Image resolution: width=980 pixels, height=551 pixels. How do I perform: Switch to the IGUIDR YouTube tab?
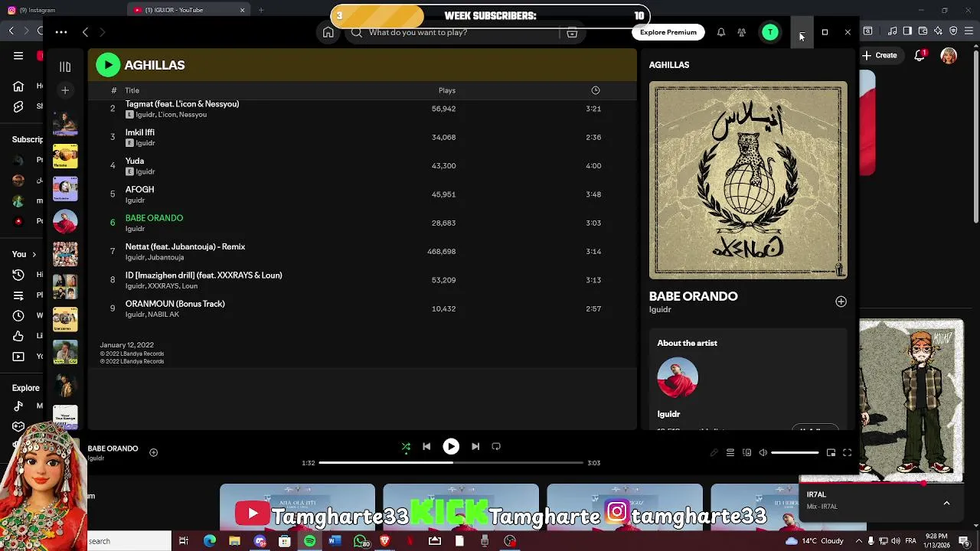(189, 10)
